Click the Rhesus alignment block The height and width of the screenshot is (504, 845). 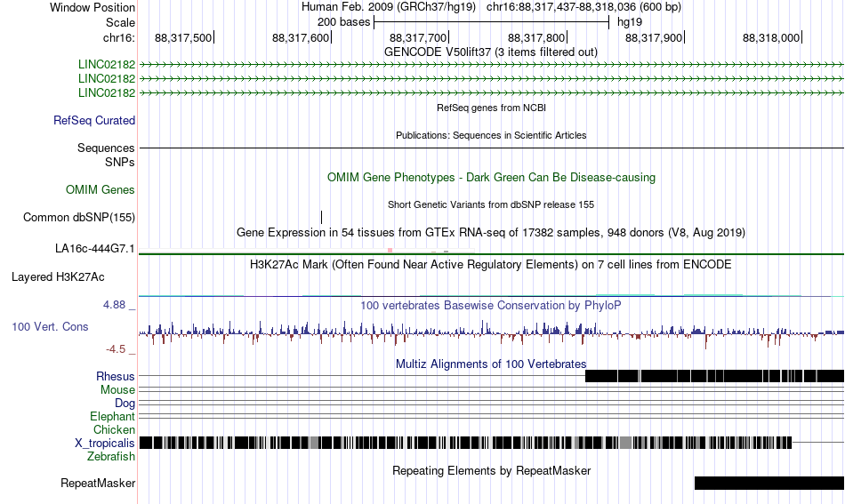click(714, 376)
